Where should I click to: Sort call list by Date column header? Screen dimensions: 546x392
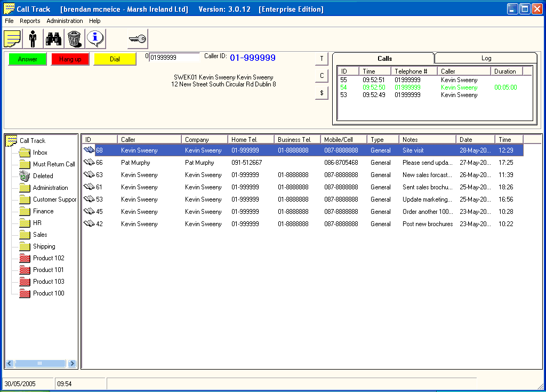pos(475,139)
